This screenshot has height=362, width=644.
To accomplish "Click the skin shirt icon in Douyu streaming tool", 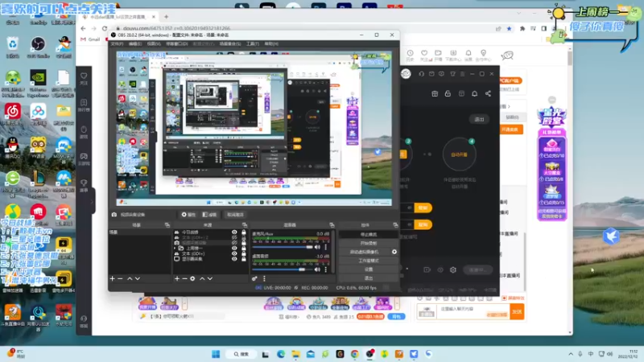I will point(452,74).
